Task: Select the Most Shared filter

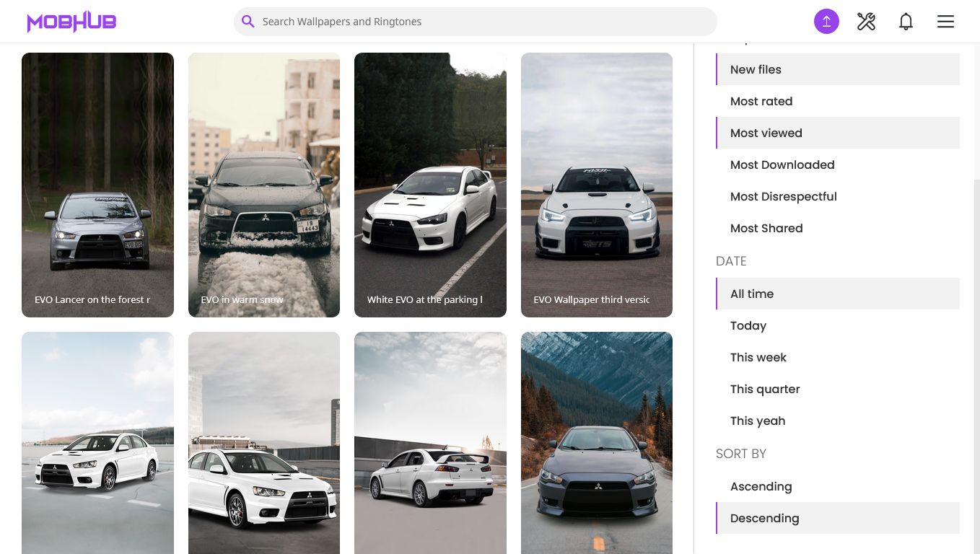Action: [x=838, y=228]
